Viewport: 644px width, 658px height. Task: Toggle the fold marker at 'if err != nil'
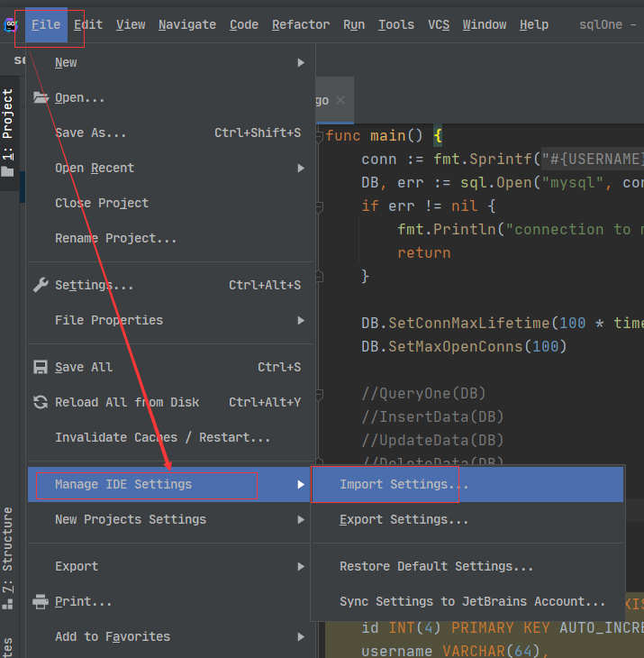319,206
